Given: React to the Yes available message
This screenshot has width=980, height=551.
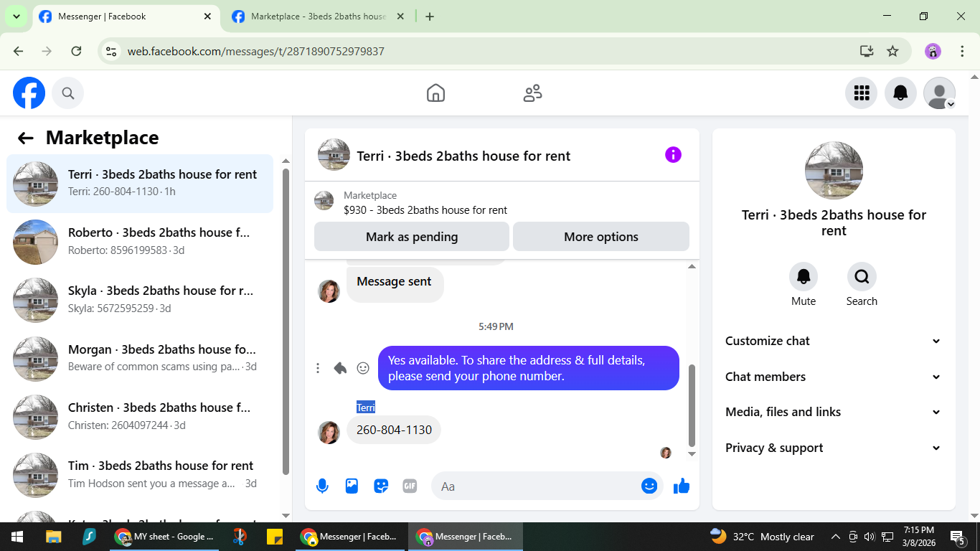Looking at the screenshot, I should 363,368.
